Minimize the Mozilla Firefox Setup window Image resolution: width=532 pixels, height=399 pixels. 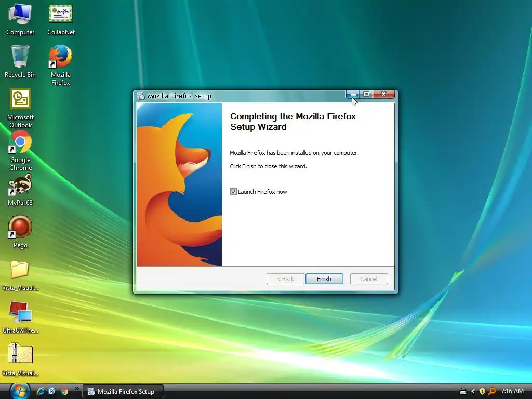[x=353, y=95]
